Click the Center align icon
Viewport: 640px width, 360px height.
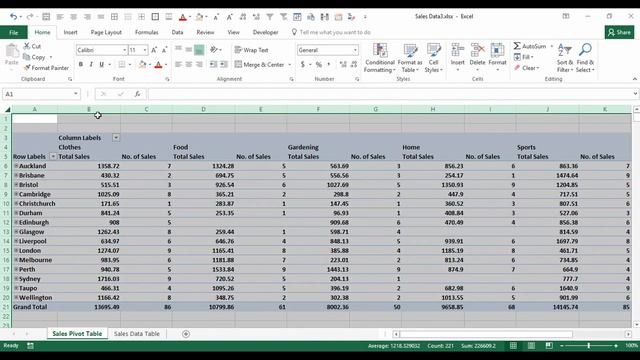(x=189, y=64)
